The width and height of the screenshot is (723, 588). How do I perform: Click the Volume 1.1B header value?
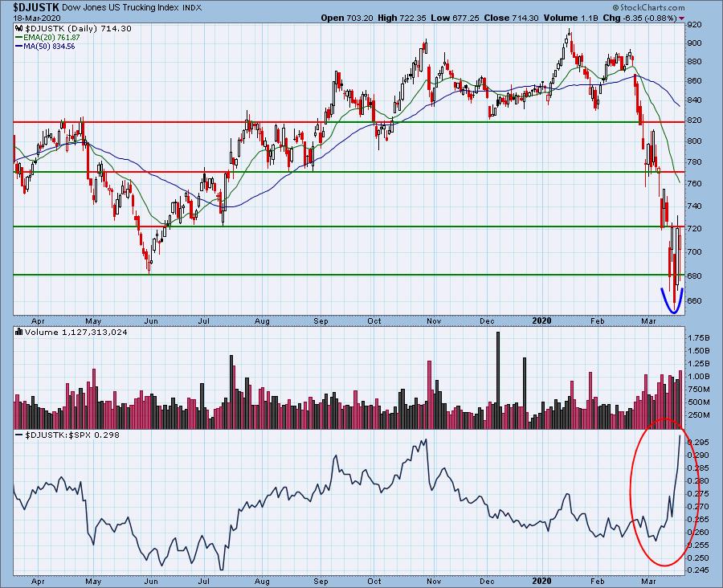coord(571,18)
